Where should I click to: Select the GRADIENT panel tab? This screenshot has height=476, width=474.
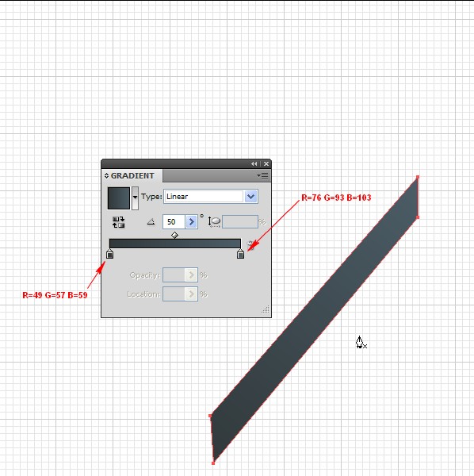[x=132, y=176]
